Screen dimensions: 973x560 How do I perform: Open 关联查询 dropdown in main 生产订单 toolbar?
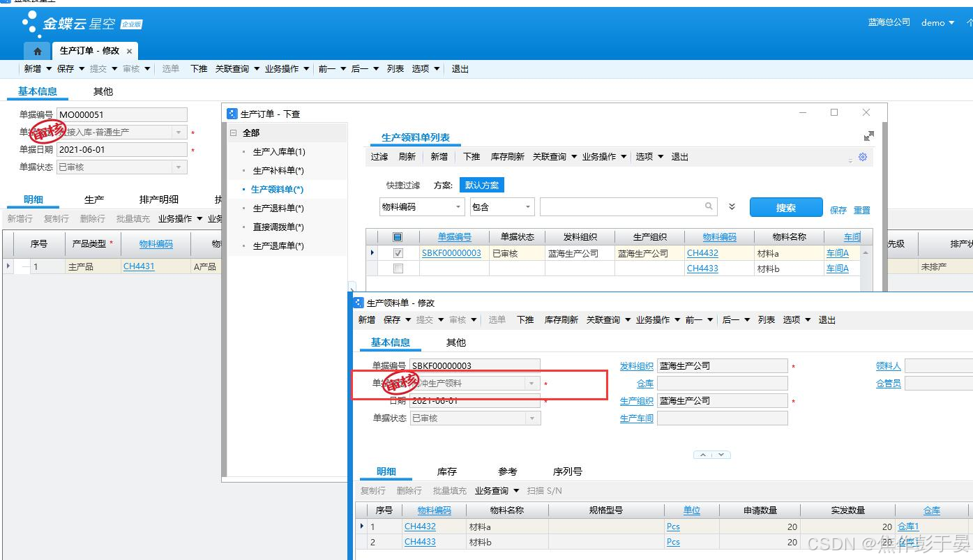click(x=257, y=69)
